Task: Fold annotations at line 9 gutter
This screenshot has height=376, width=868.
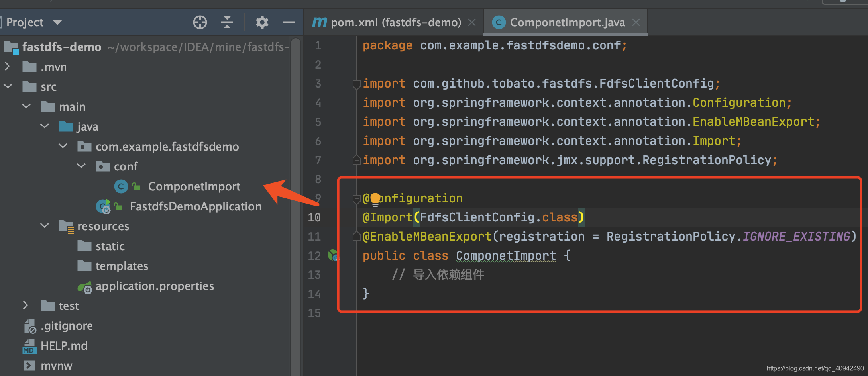Action: [x=356, y=198]
